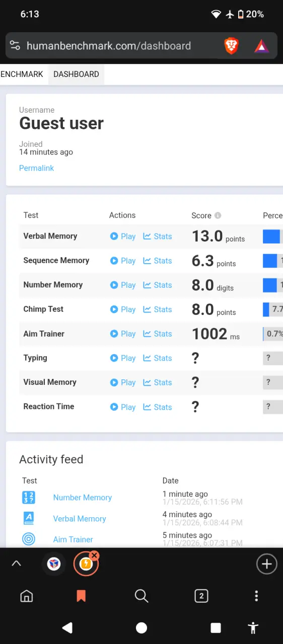Viewport: 283px width, 644px height.
Task: Open site settings icon in address bar
Action: click(15, 46)
